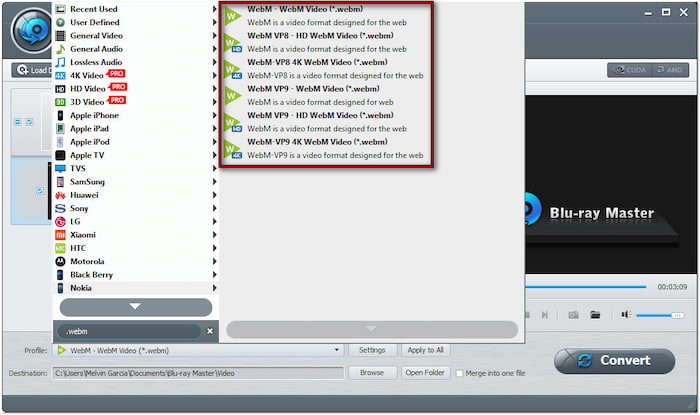
Task: Toggle AMD acceleration option
Action: point(667,69)
